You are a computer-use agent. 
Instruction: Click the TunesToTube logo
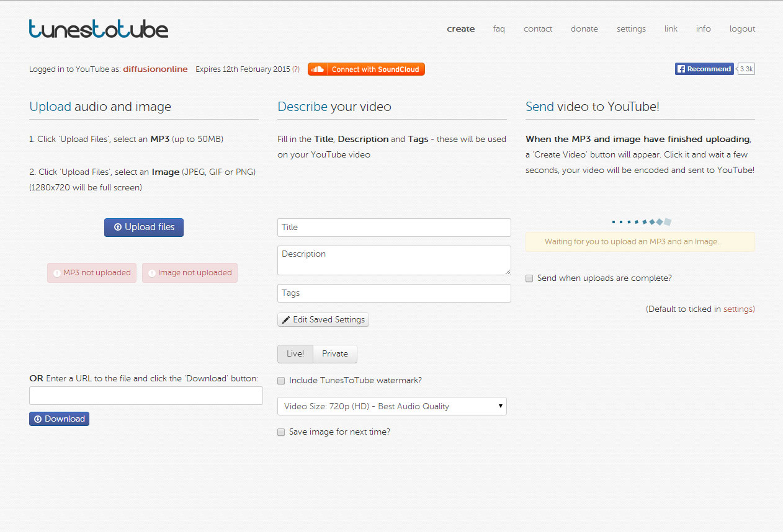(99, 29)
